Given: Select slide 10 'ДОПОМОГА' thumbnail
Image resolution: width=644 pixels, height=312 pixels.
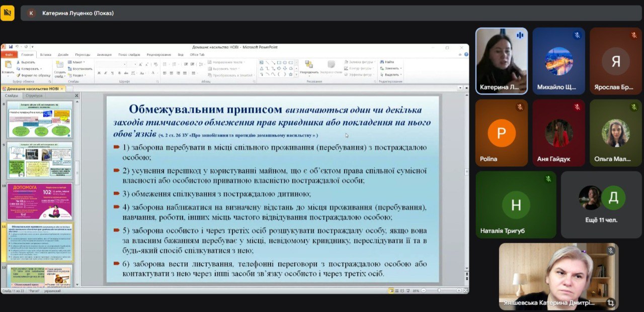Looking at the screenshot, I should (40, 201).
